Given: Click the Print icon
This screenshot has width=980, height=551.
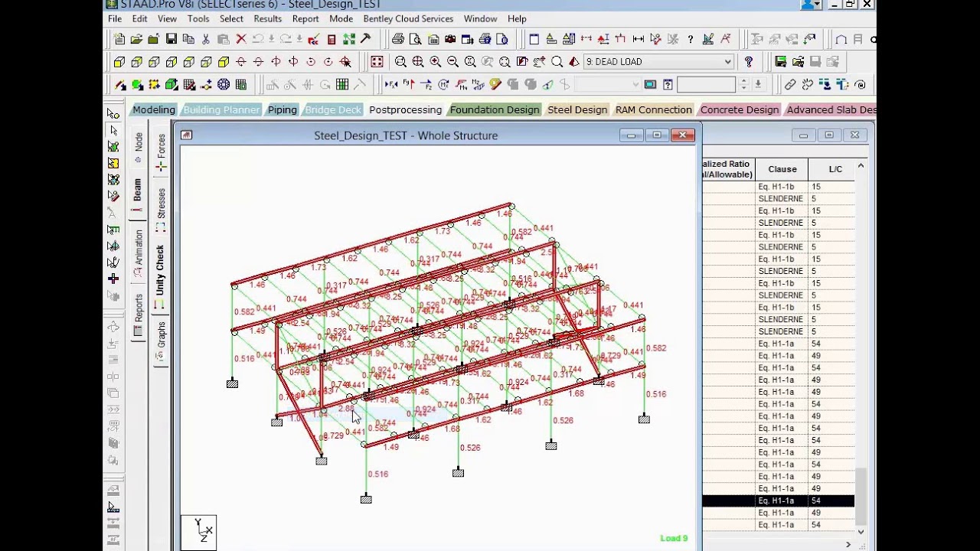Looking at the screenshot, I should [398, 39].
